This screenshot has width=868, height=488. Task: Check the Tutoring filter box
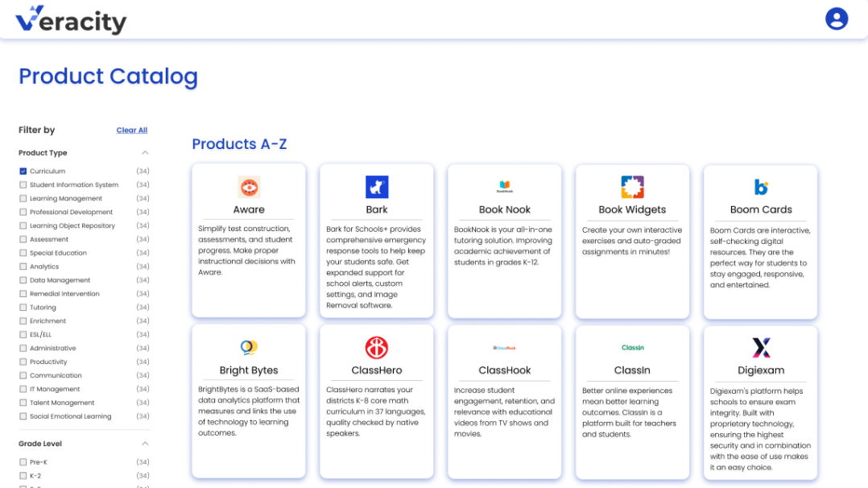23,308
